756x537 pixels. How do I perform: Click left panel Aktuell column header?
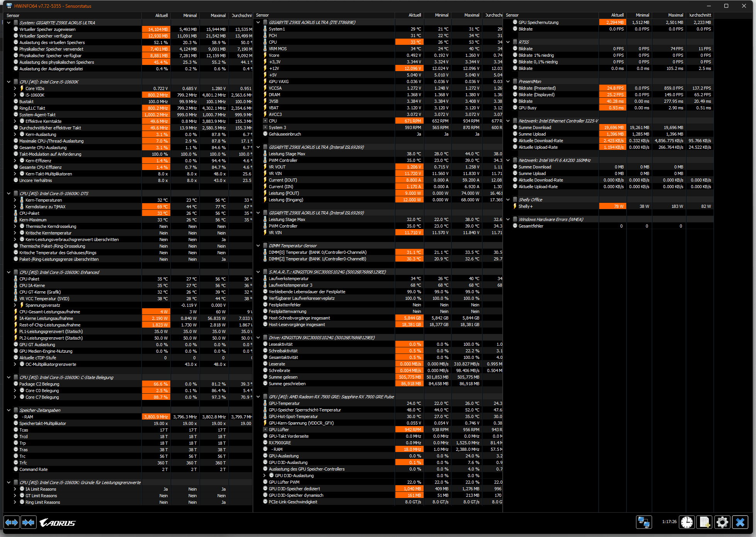click(x=156, y=15)
